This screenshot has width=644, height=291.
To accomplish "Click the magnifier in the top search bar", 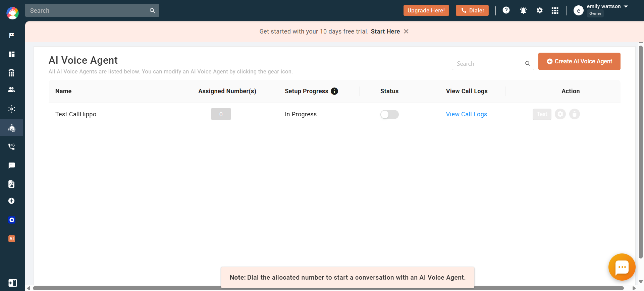I will coord(152,11).
